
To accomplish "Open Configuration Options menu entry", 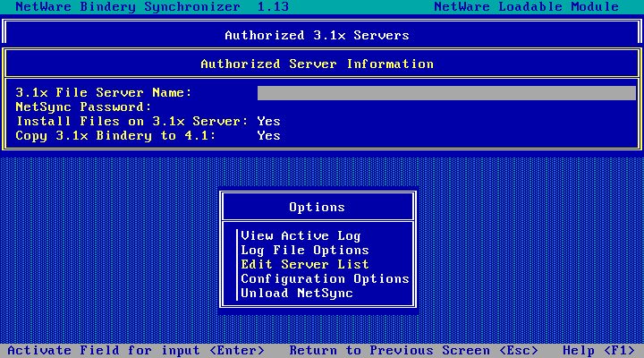I will tap(325, 278).
